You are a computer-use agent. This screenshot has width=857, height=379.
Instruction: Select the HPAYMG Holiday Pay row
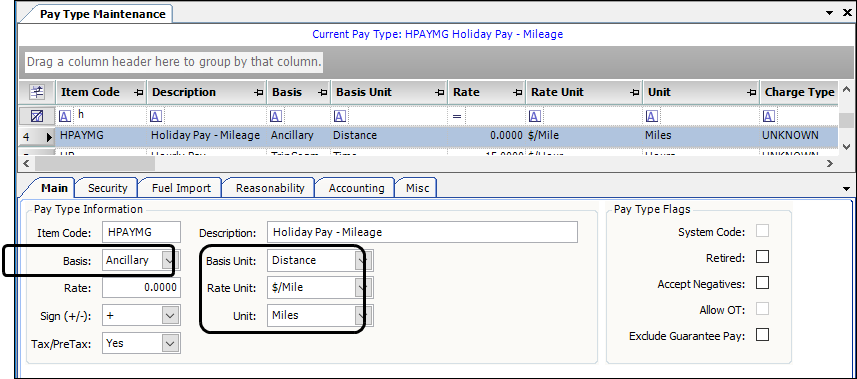pyautogui.click(x=428, y=135)
